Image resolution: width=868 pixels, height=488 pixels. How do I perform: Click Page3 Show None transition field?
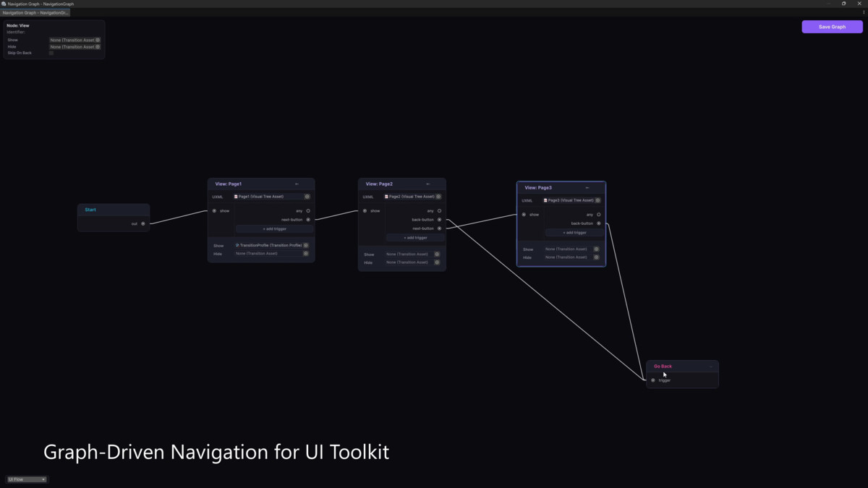571,249
